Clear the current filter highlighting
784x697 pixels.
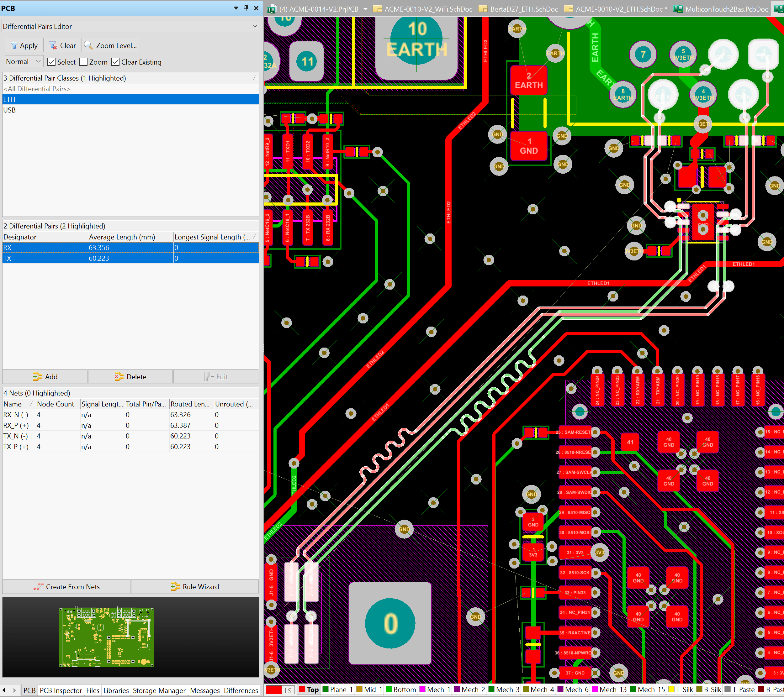61,45
